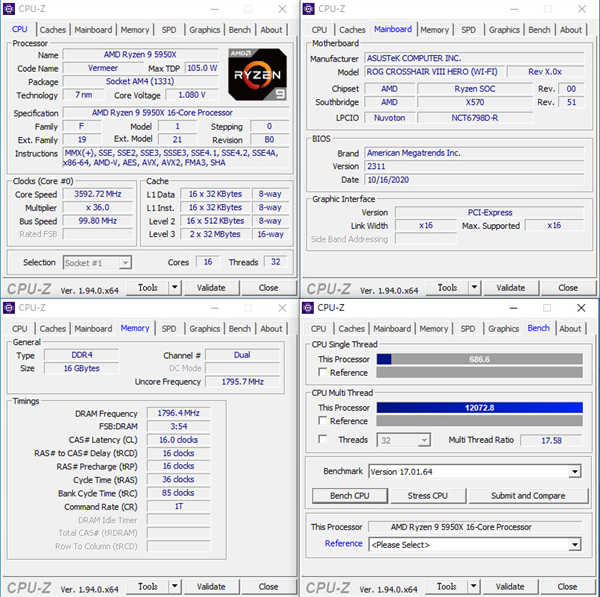Switch to the Memory tab in the Bench window

[434, 329]
